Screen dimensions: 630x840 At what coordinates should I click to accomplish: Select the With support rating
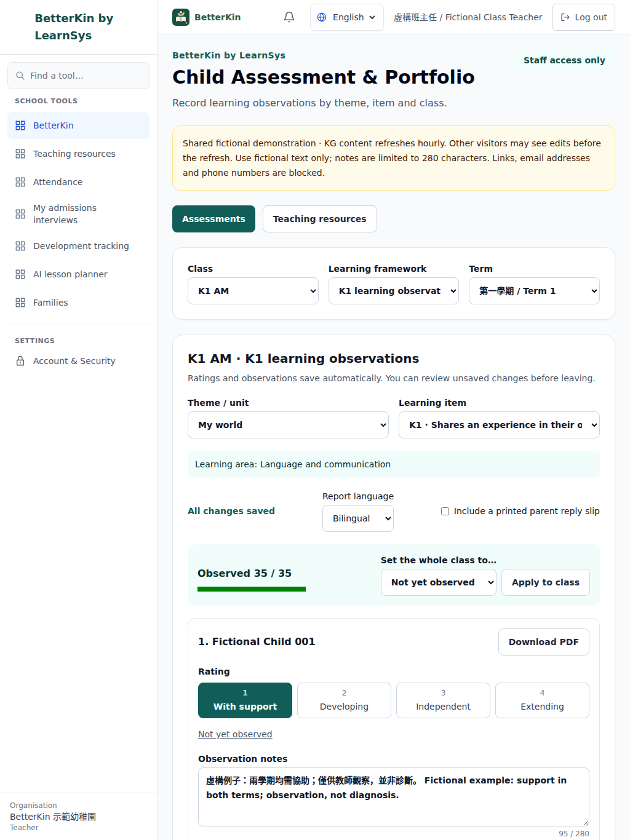[x=245, y=700]
